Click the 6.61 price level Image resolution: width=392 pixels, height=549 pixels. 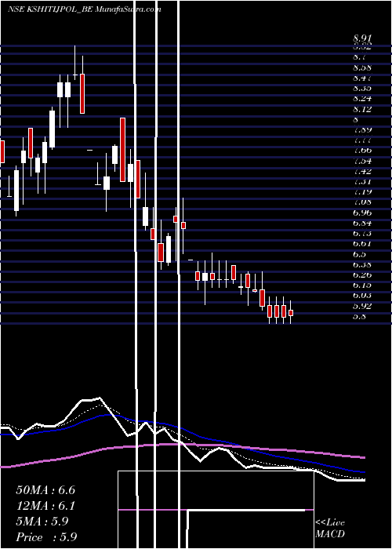[362, 244]
